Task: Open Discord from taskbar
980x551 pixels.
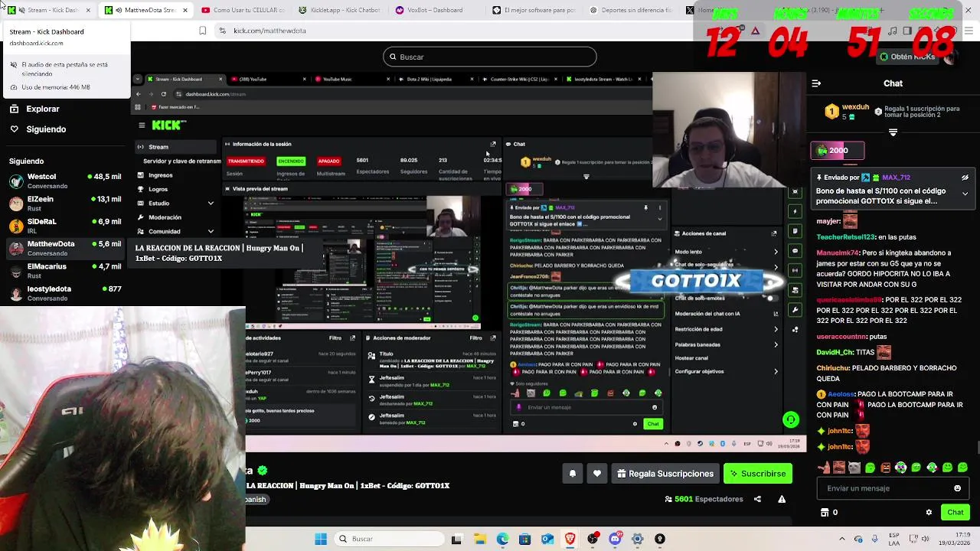Action: pyautogui.click(x=615, y=539)
